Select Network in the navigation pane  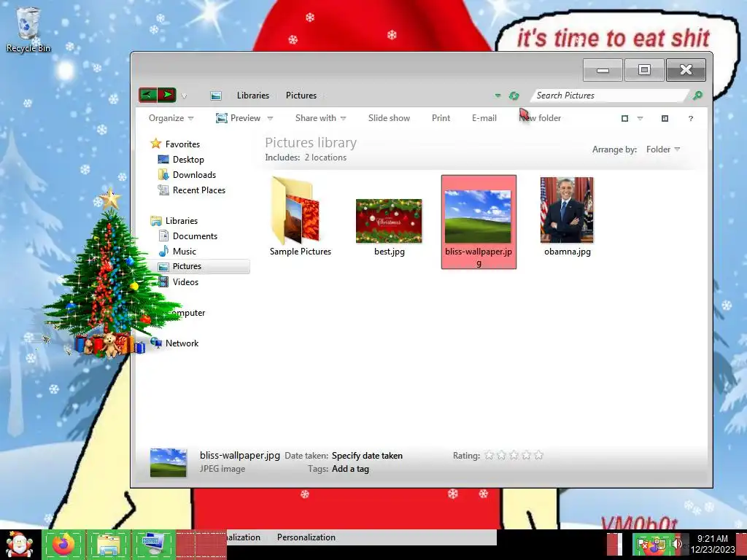(x=174, y=343)
